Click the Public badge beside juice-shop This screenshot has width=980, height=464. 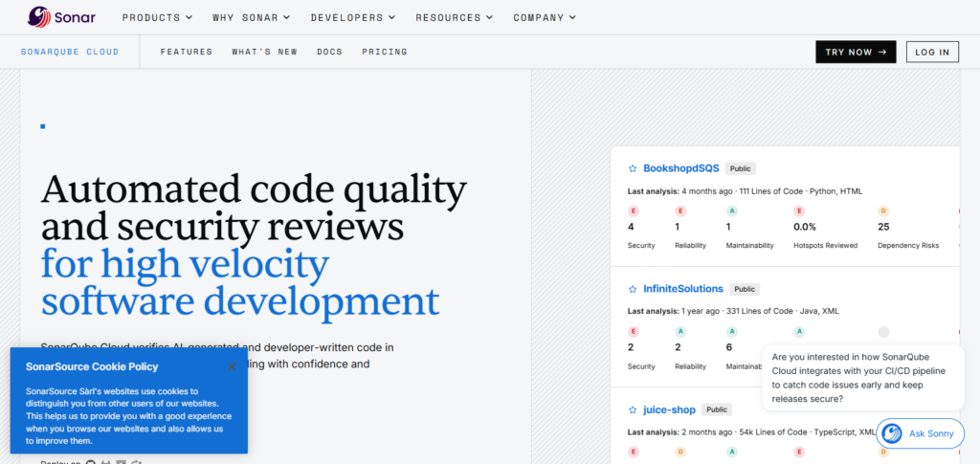pos(717,409)
